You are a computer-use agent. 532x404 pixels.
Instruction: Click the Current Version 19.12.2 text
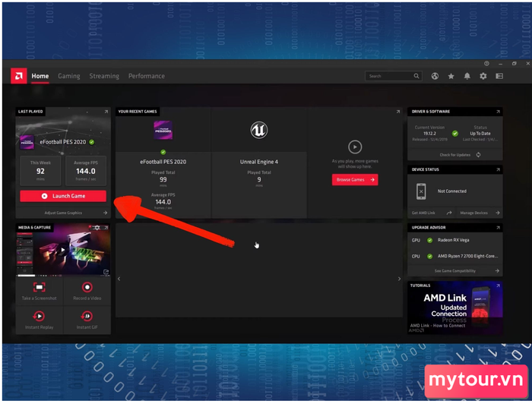429,131
